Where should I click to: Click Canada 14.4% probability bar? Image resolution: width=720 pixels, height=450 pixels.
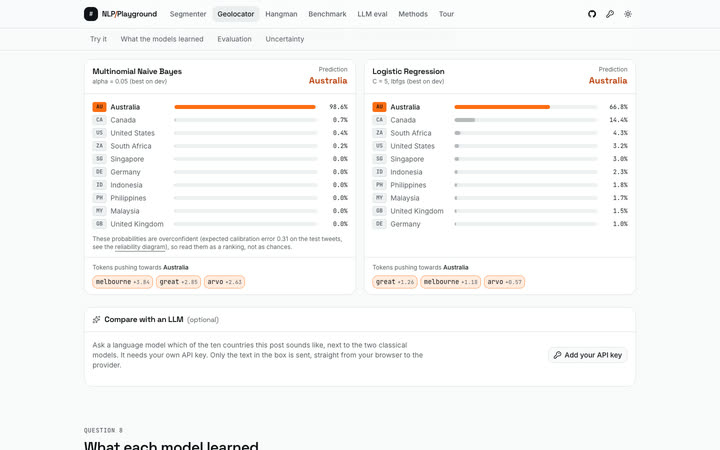[526, 120]
